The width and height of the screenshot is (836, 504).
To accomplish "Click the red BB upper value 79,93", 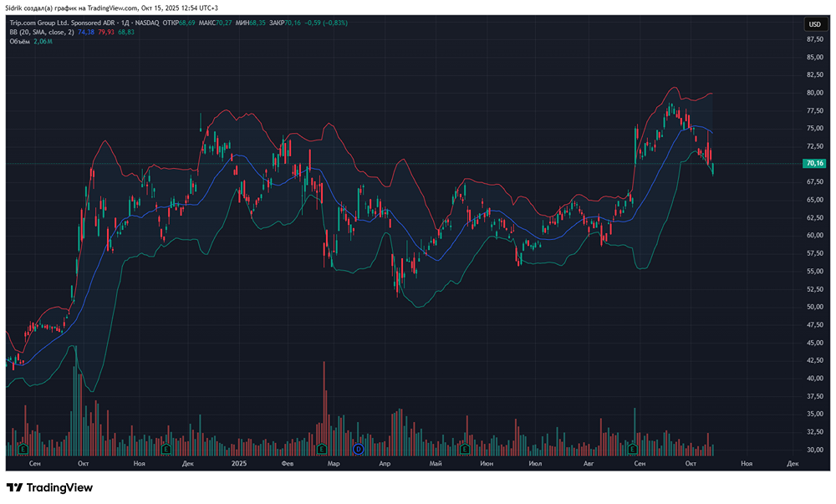I will tap(107, 32).
